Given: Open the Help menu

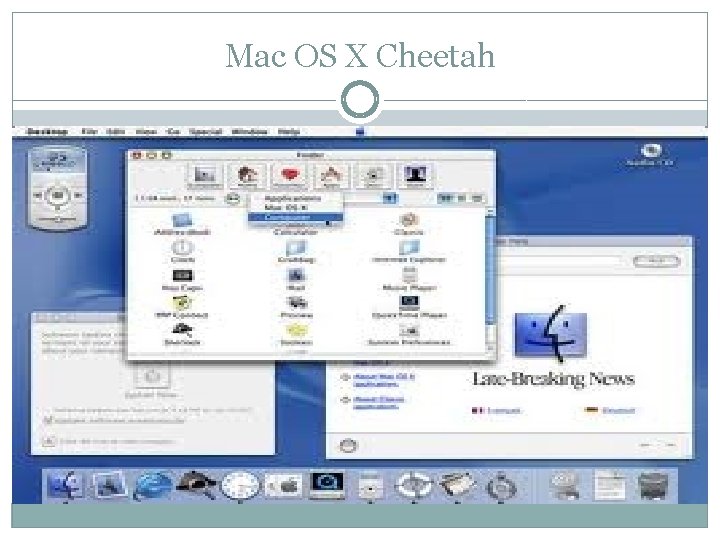Looking at the screenshot, I should pyautogui.click(x=289, y=132).
